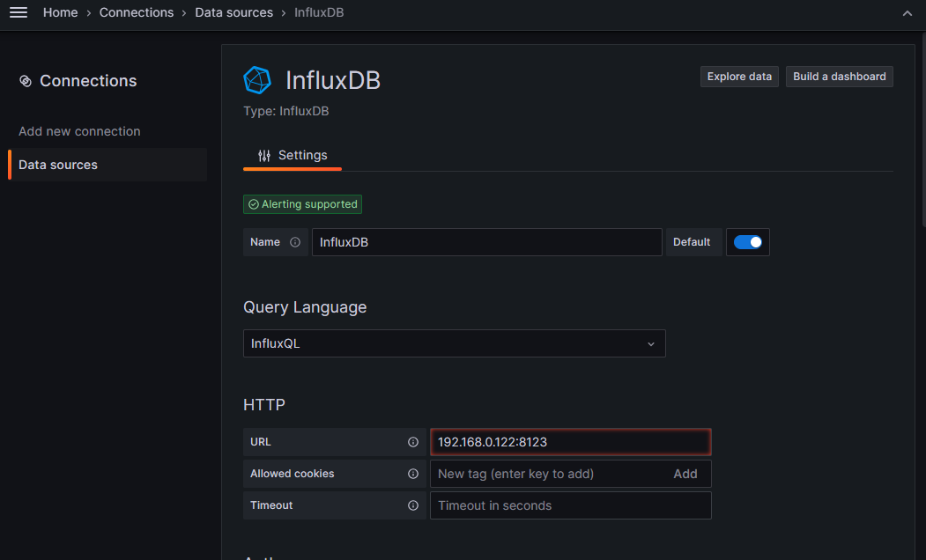The height and width of the screenshot is (560, 926).
Task: Open Data sources in sidebar
Action: pyautogui.click(x=108, y=165)
